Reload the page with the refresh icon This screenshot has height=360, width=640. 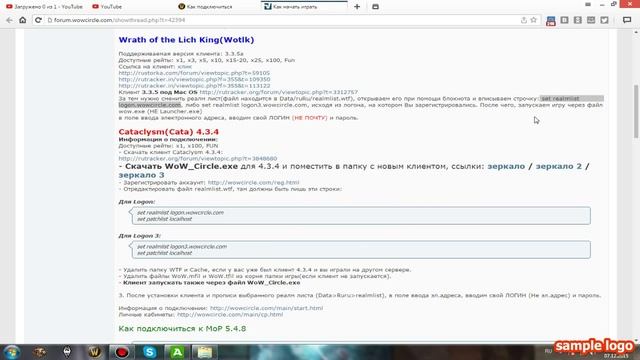coord(38,20)
